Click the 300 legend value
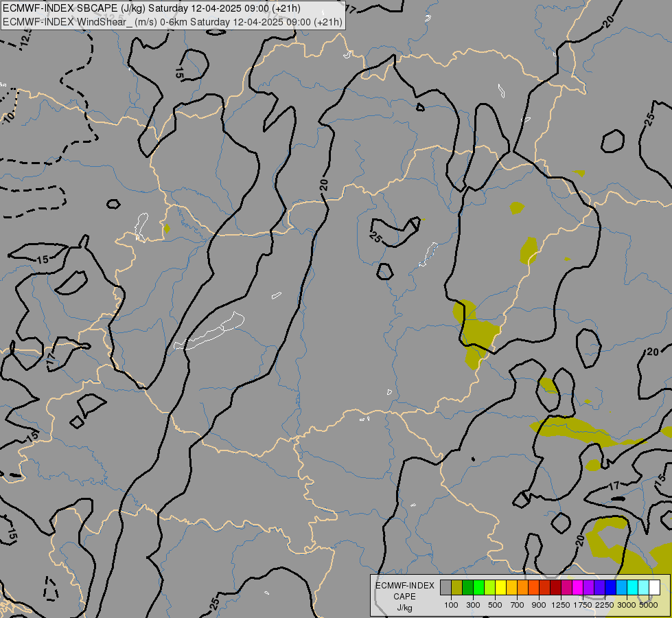The height and width of the screenshot is (618, 672). point(473,605)
